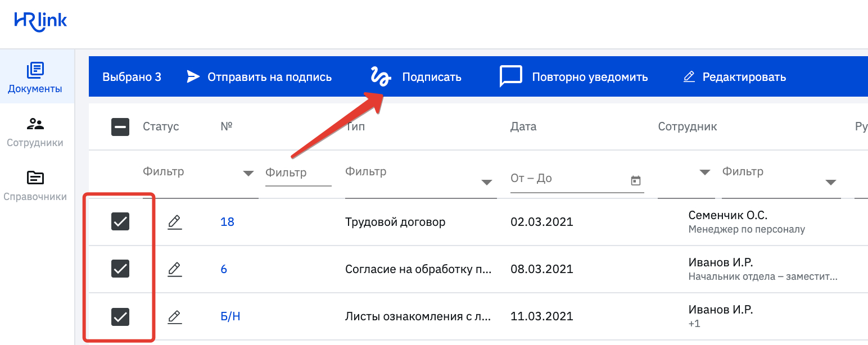The image size is (868, 345).
Task: Open the Справочники folder icon in sidebar
Action: 35,176
